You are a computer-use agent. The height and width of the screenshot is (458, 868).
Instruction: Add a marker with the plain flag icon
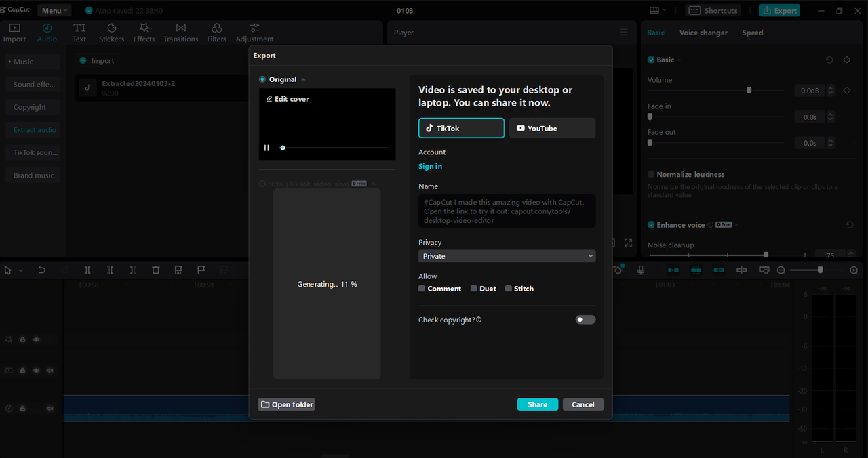pyautogui.click(x=201, y=270)
